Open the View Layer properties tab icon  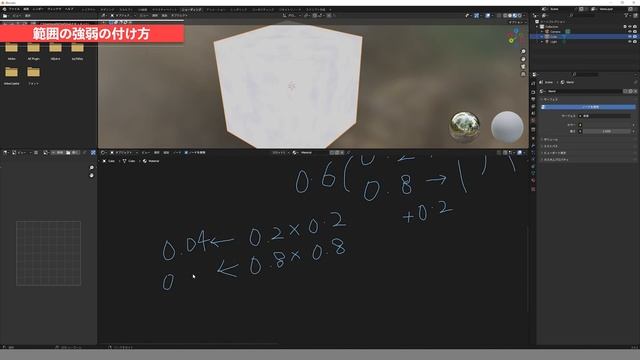(533, 106)
